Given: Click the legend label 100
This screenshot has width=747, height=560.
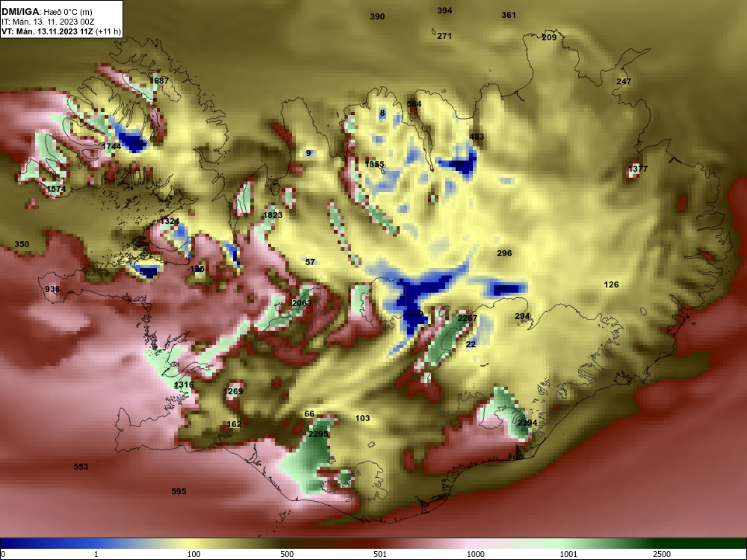Looking at the screenshot, I should [x=193, y=554].
